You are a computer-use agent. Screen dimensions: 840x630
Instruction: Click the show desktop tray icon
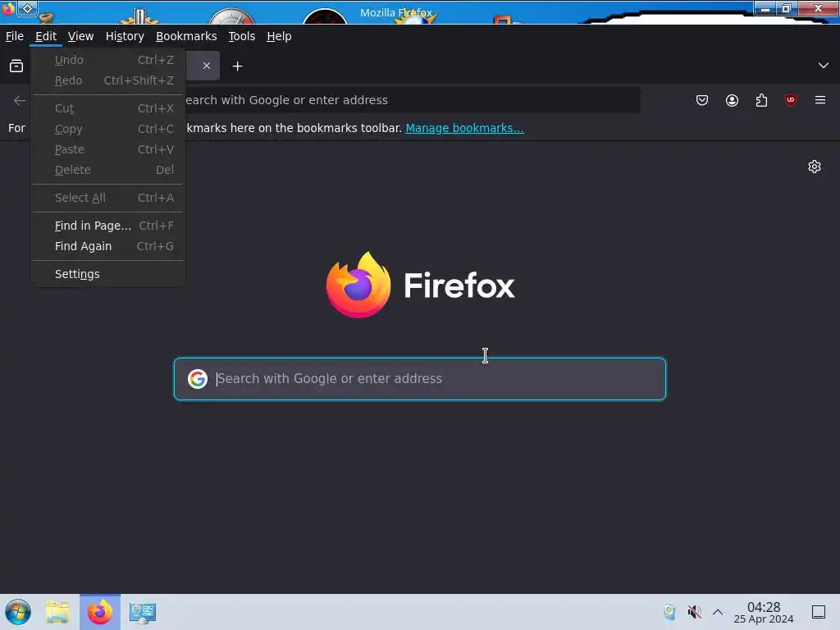[819, 612]
